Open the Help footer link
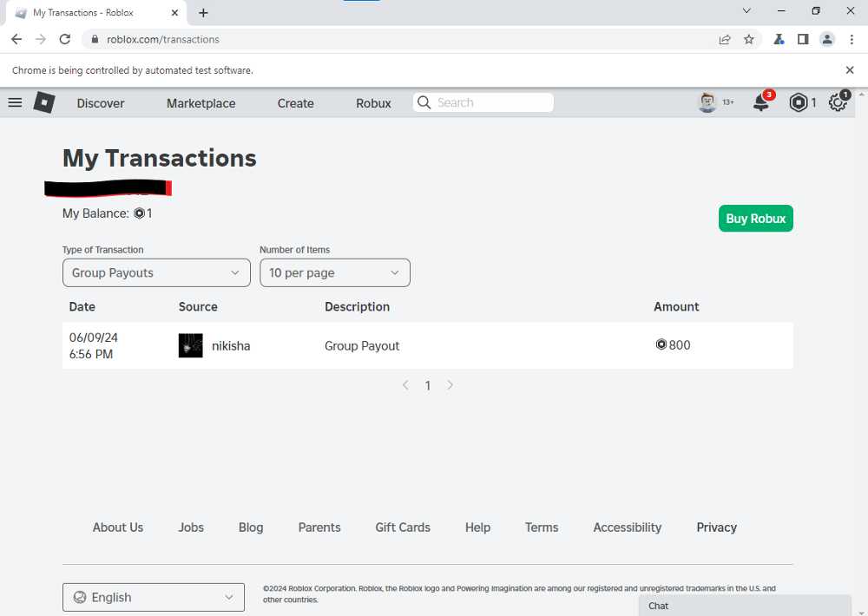Screen dimensions: 868x616 (x=477, y=528)
